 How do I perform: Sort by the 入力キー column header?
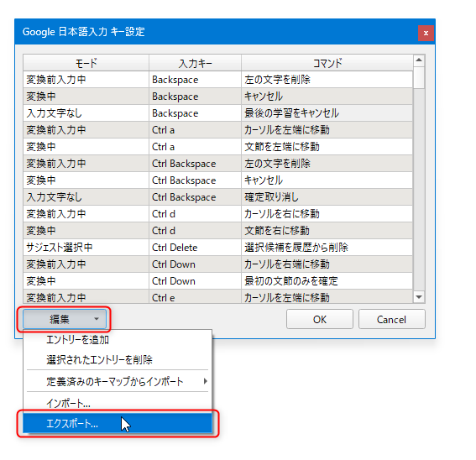coord(196,63)
